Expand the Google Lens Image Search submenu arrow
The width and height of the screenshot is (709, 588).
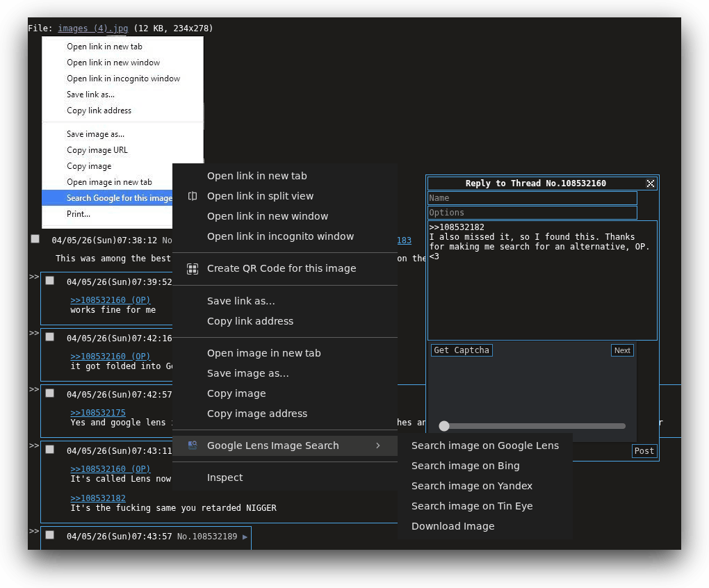point(378,446)
